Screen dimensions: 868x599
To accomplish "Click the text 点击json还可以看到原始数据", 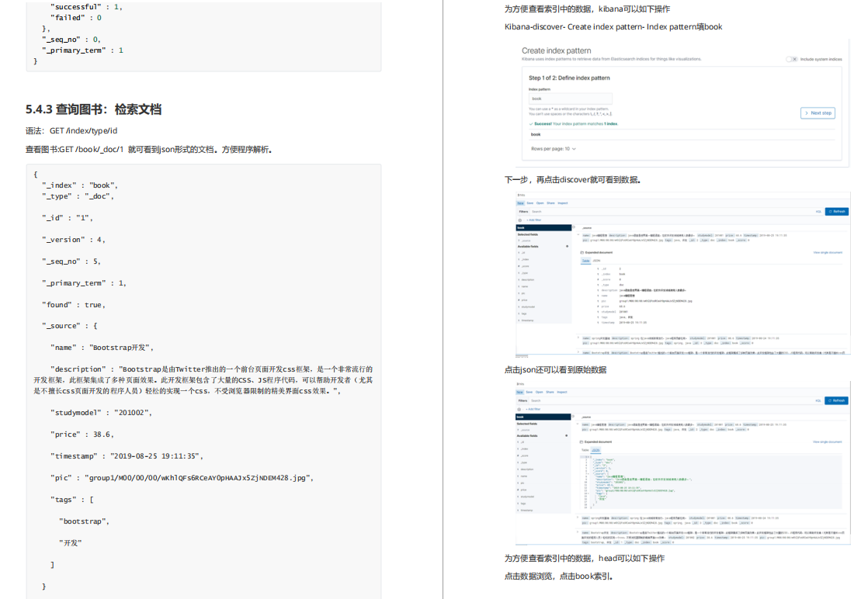I will tap(555, 370).
